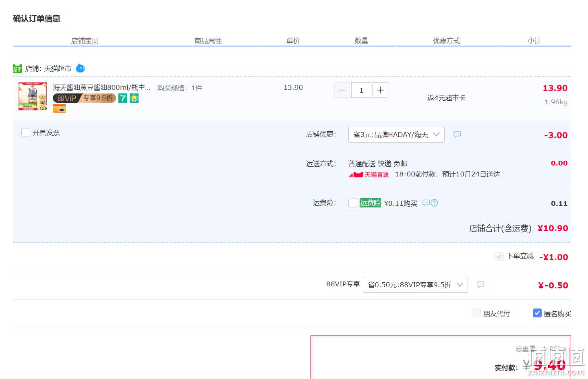Image resolution: width=588 pixels, height=379 pixels.
Task: Uncheck the 匿名购买 checkbox
Action: tap(537, 313)
